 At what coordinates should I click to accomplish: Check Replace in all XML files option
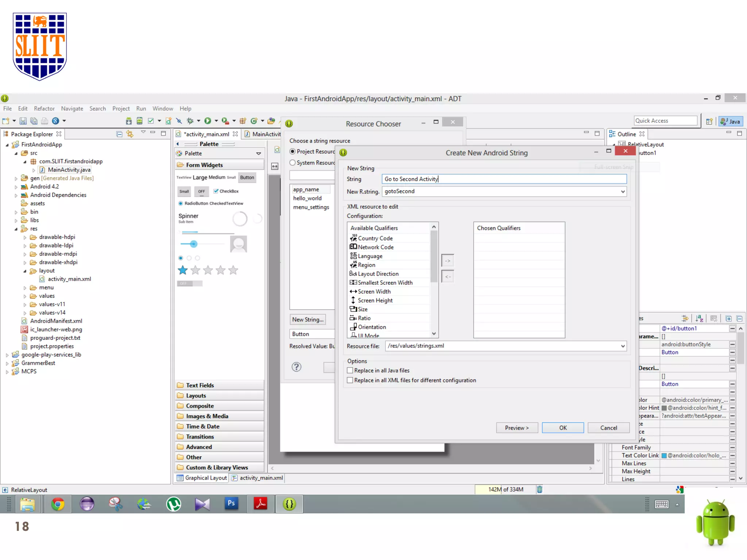[x=350, y=380]
